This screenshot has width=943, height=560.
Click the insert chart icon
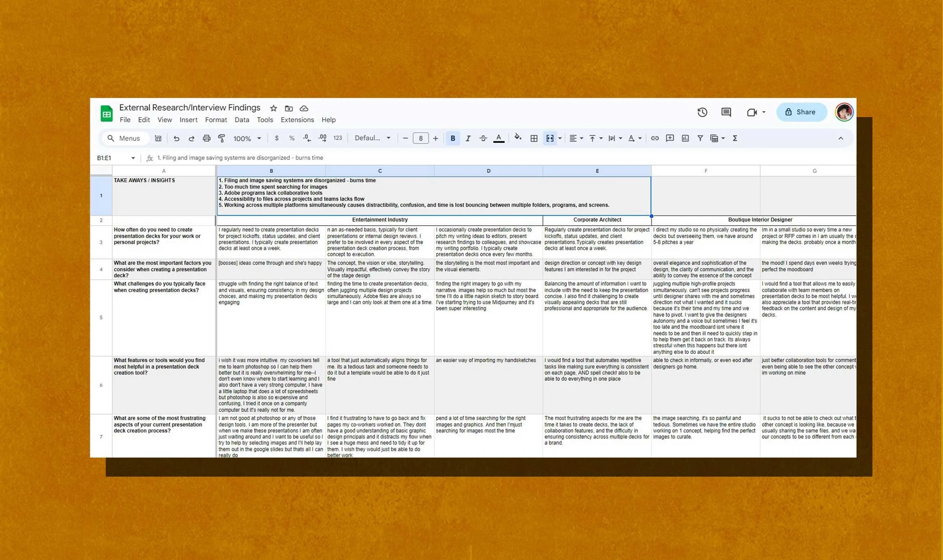pos(685,138)
